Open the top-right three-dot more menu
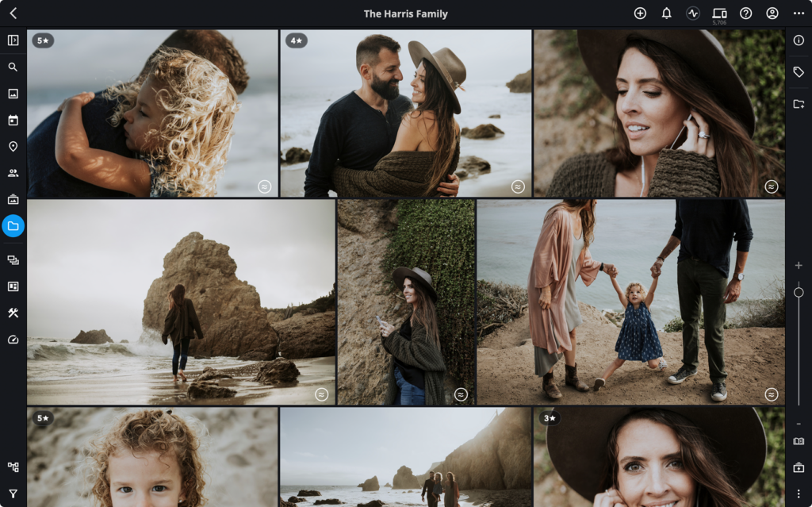The image size is (812, 507). click(799, 13)
